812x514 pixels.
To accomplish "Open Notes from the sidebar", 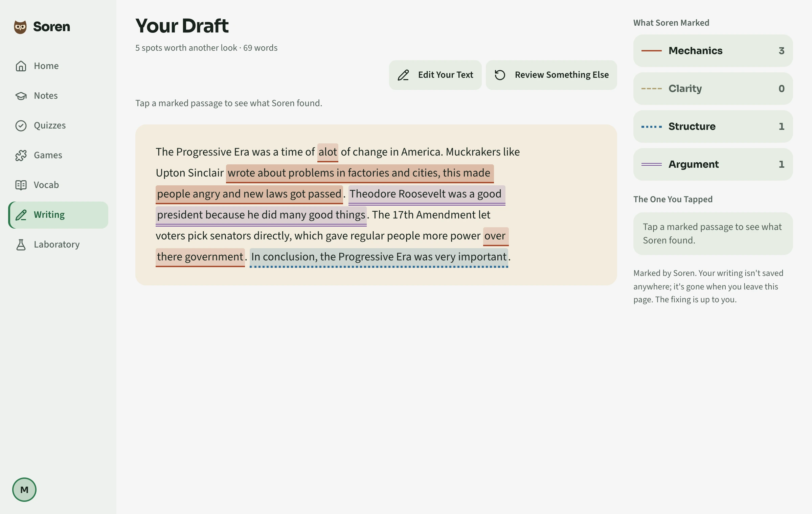I will coord(58,96).
